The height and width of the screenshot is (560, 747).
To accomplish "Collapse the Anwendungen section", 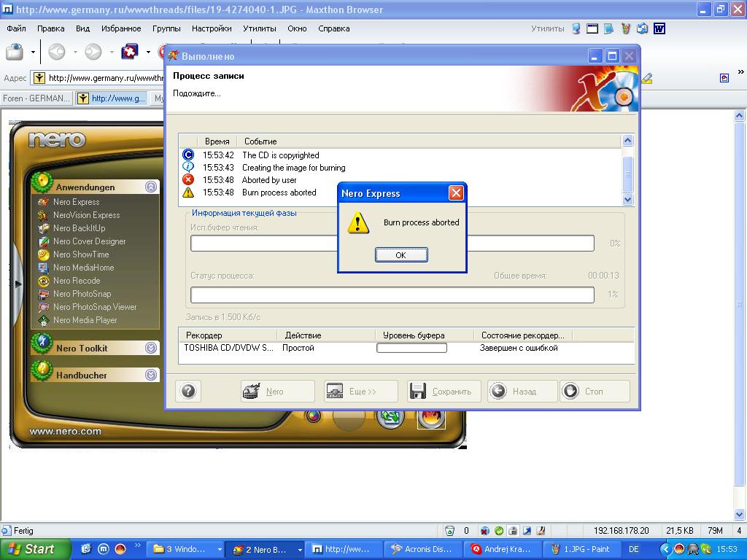I will pos(151,187).
